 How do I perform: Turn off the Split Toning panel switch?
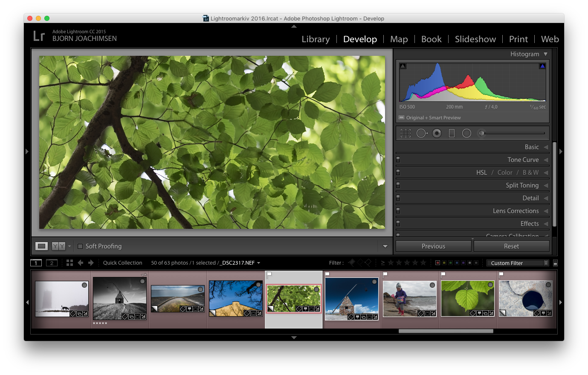pyautogui.click(x=398, y=185)
